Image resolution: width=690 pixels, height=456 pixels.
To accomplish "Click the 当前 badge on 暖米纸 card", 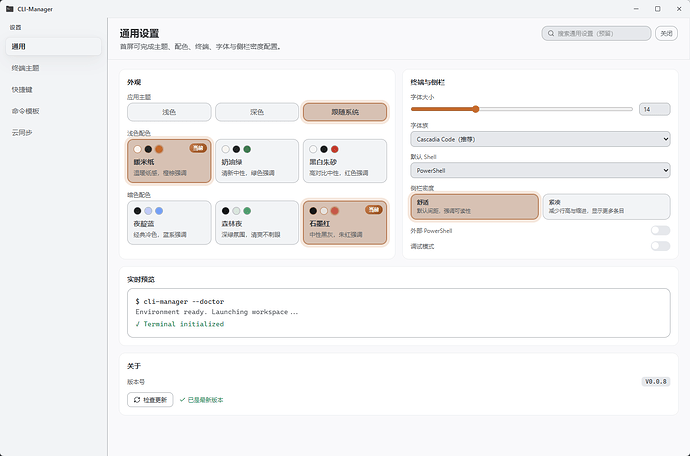I will [x=198, y=148].
